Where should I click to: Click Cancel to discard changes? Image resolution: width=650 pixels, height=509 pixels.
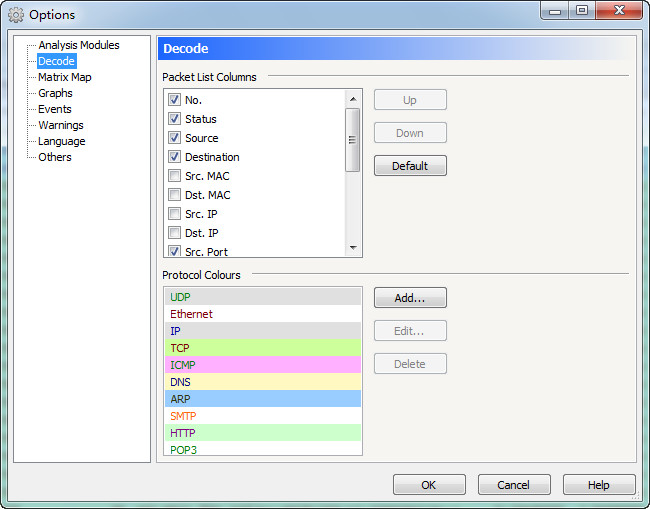coord(514,485)
